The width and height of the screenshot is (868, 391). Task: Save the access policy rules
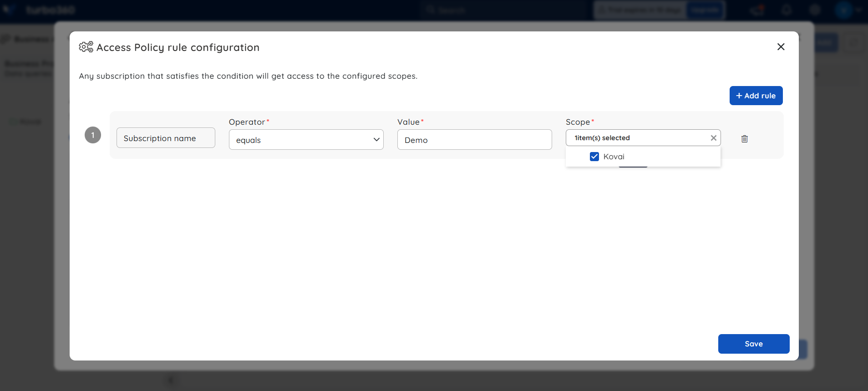click(754, 344)
